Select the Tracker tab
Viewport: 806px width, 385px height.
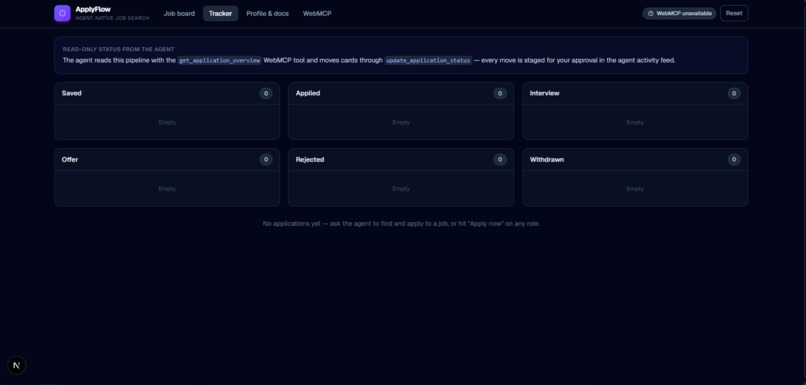(x=221, y=13)
